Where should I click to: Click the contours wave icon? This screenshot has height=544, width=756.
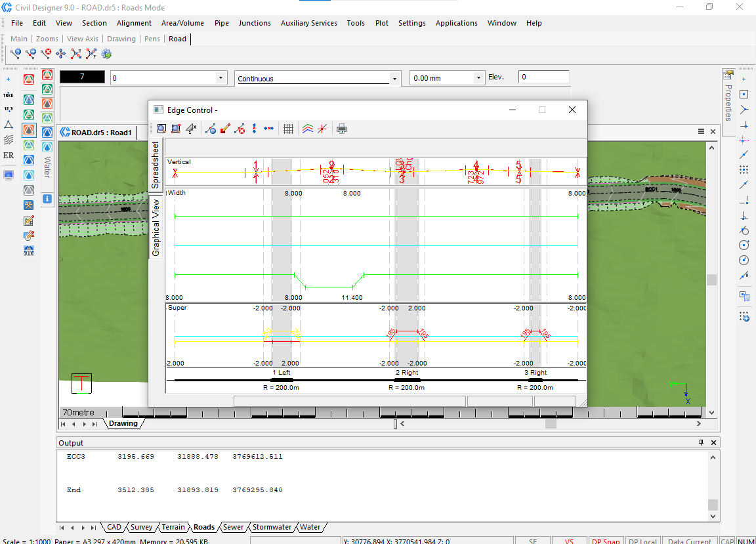coord(8,140)
